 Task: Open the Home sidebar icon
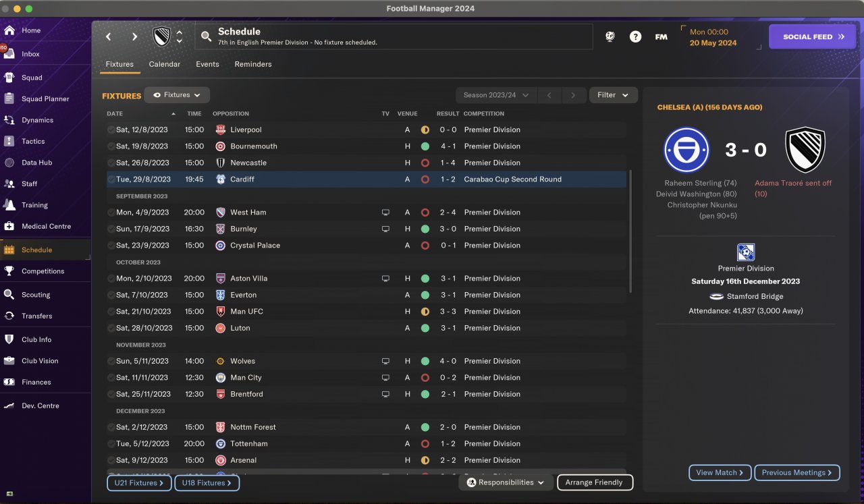9,30
